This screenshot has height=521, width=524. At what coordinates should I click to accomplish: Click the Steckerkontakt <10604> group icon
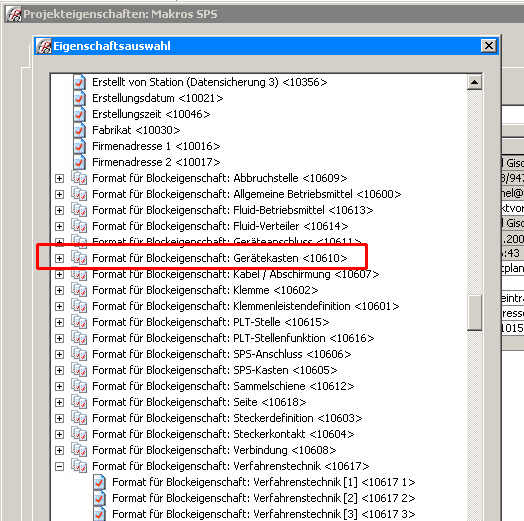point(79,434)
